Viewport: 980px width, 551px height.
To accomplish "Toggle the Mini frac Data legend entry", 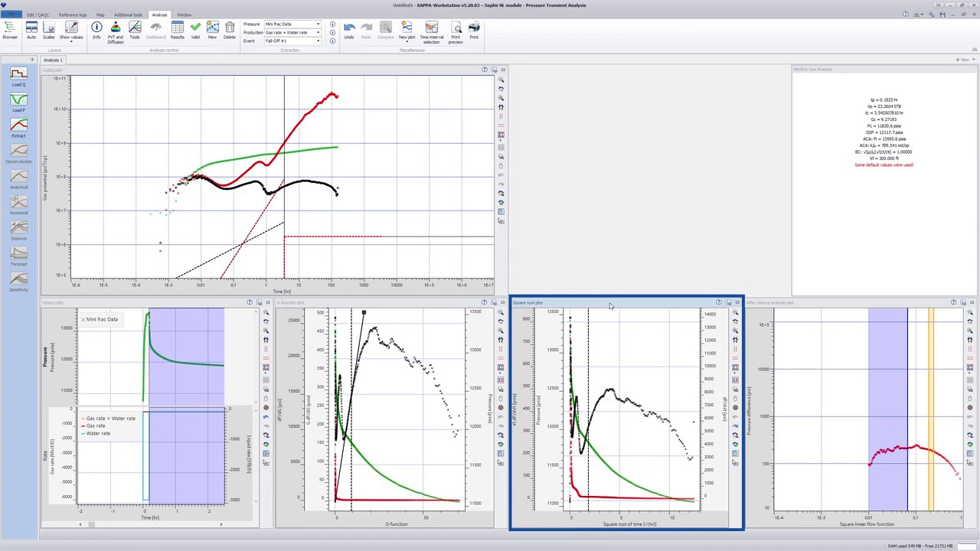I will point(100,319).
